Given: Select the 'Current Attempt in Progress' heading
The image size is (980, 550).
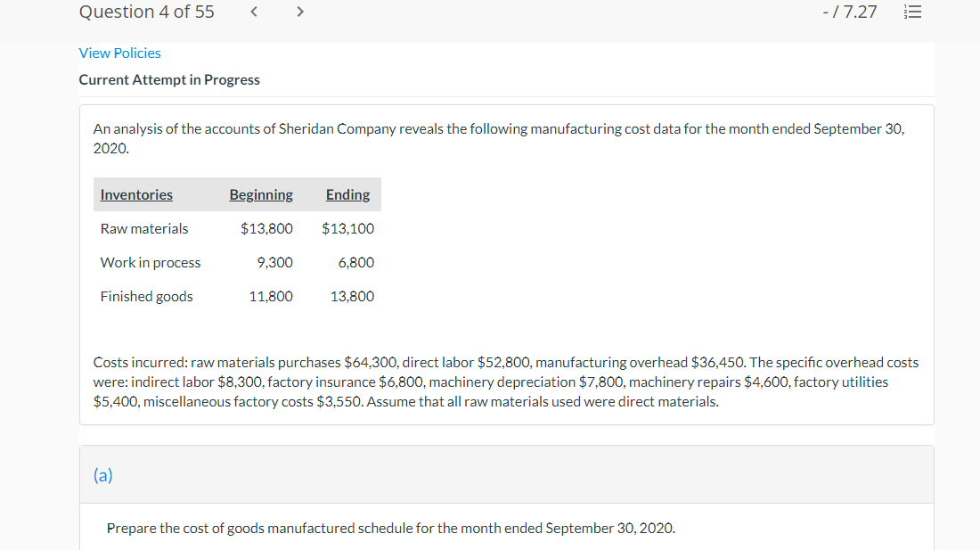Looking at the screenshot, I should point(169,80).
